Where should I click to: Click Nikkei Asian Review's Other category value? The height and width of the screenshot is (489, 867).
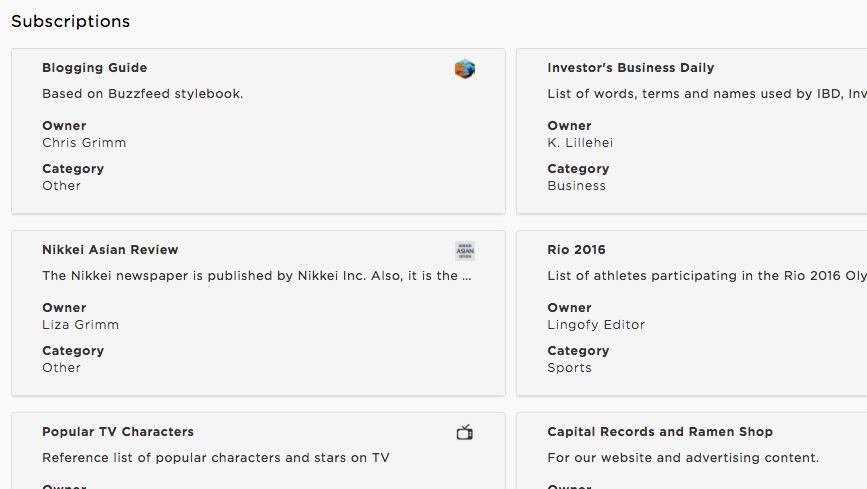(61, 368)
